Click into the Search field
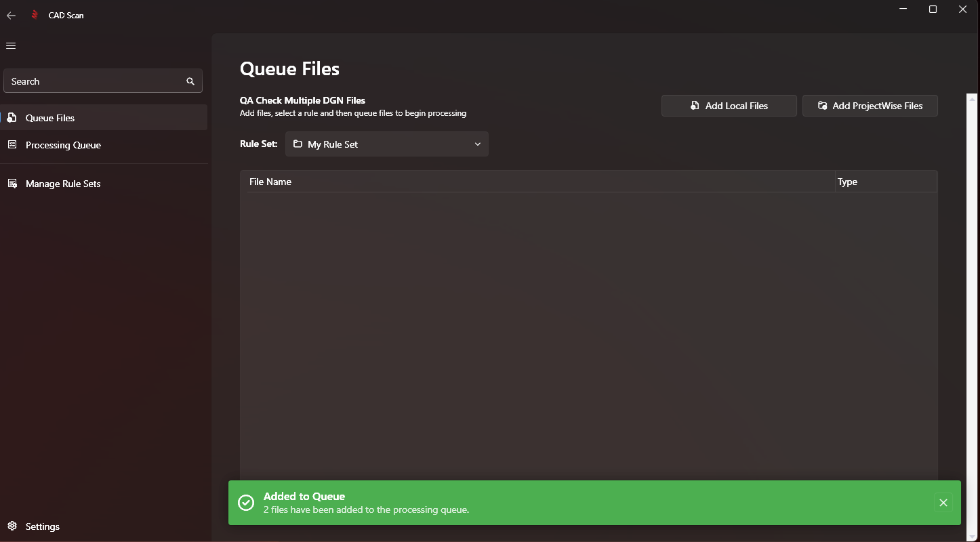Viewport: 980px width, 542px height. (x=95, y=81)
